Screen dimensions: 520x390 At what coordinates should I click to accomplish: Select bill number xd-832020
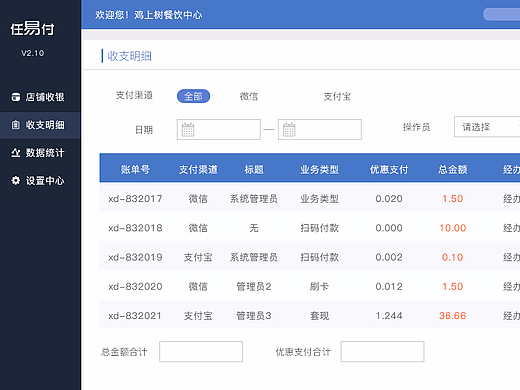pos(135,286)
